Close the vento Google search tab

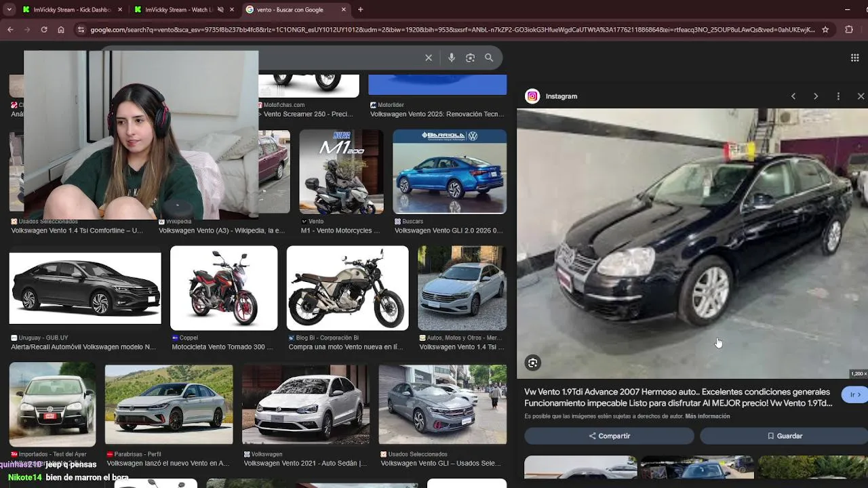pyautogui.click(x=343, y=9)
